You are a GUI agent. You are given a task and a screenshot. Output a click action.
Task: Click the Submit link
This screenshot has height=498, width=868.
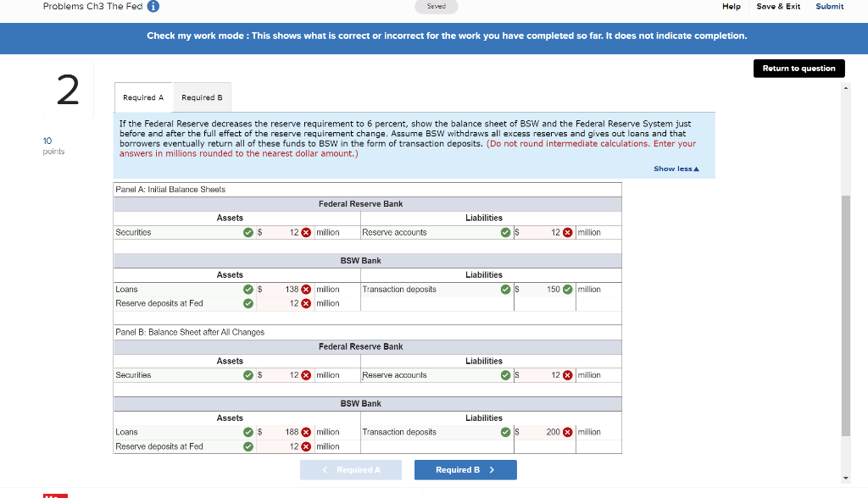tap(829, 7)
